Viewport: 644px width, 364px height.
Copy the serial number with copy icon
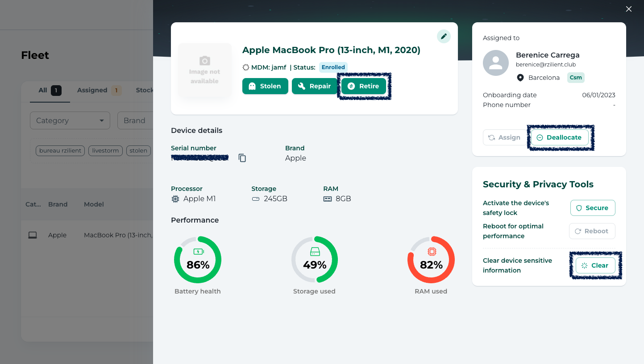(242, 158)
